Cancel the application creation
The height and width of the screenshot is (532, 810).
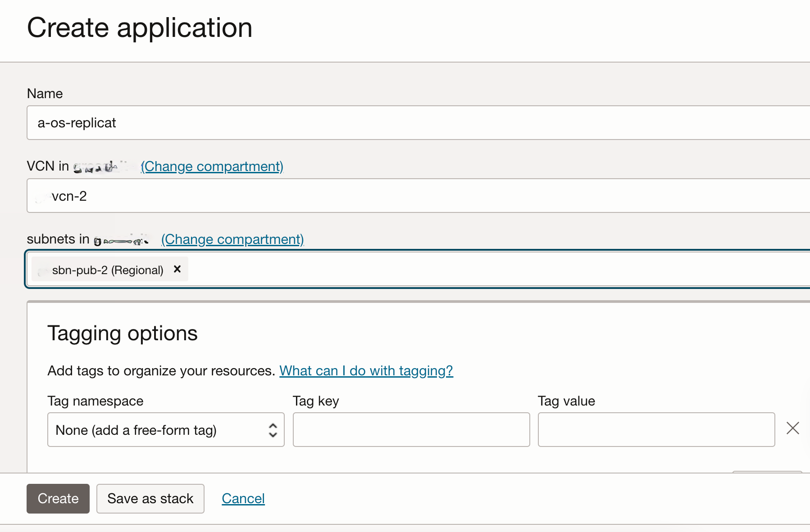pos(243,499)
